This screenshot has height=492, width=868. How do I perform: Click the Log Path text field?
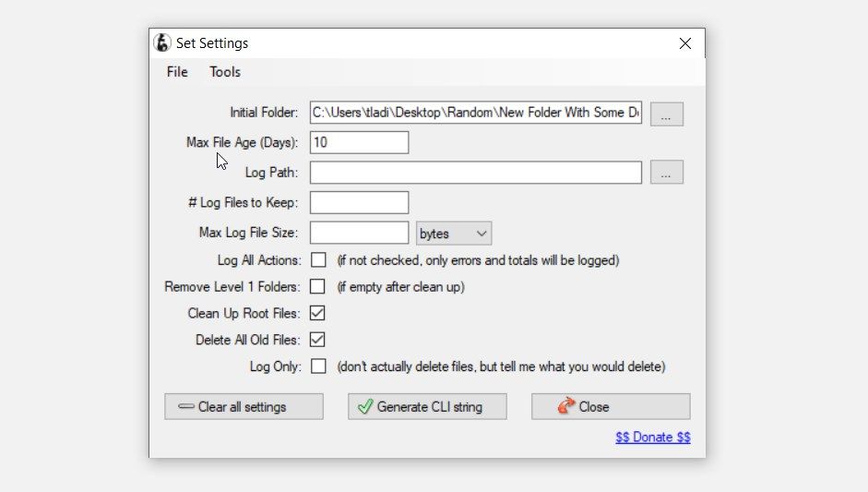click(x=476, y=173)
